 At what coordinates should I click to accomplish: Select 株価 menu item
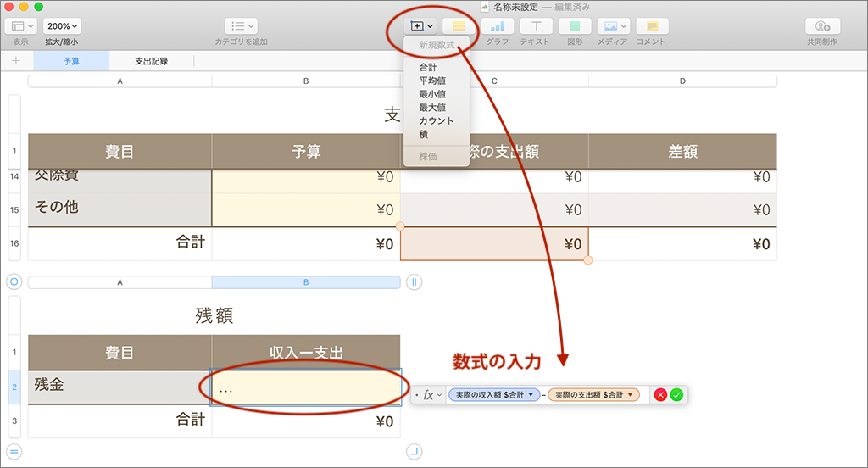point(437,156)
